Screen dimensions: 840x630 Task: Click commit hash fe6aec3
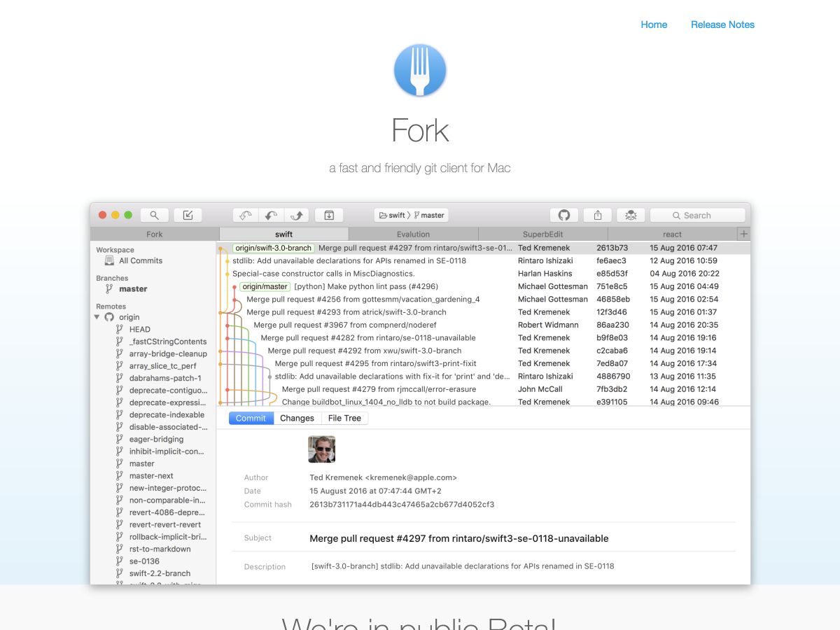612,260
